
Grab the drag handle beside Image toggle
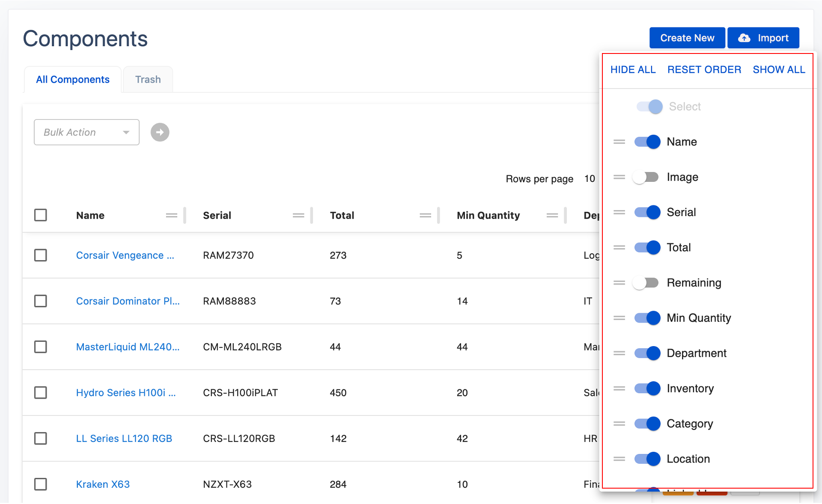click(619, 177)
